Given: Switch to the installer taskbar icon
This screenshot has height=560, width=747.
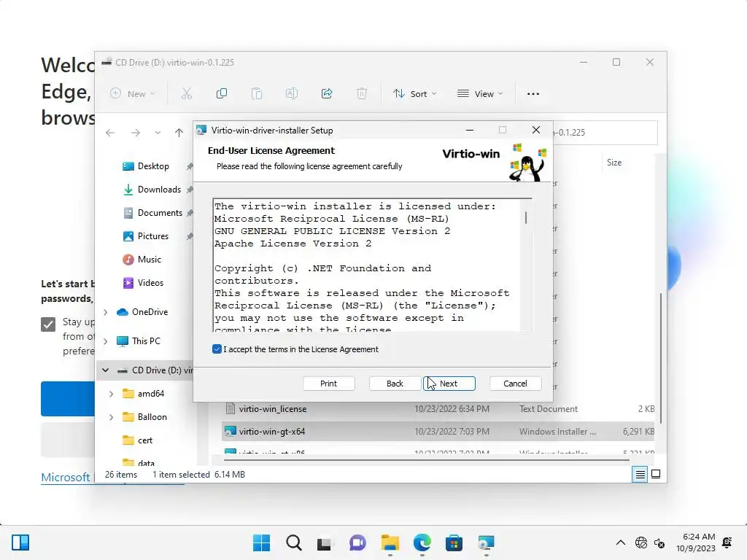Looking at the screenshot, I should 486,542.
